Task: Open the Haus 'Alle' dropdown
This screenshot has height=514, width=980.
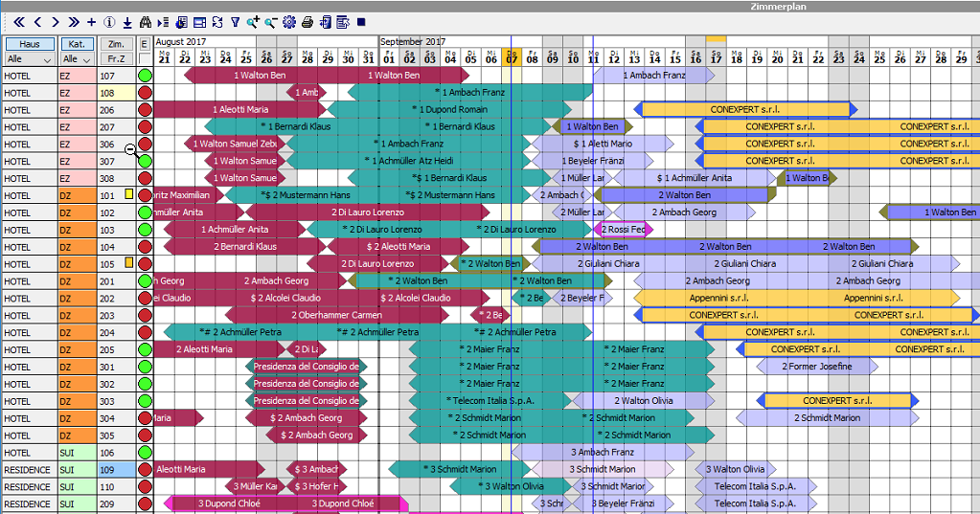Action: [30, 59]
